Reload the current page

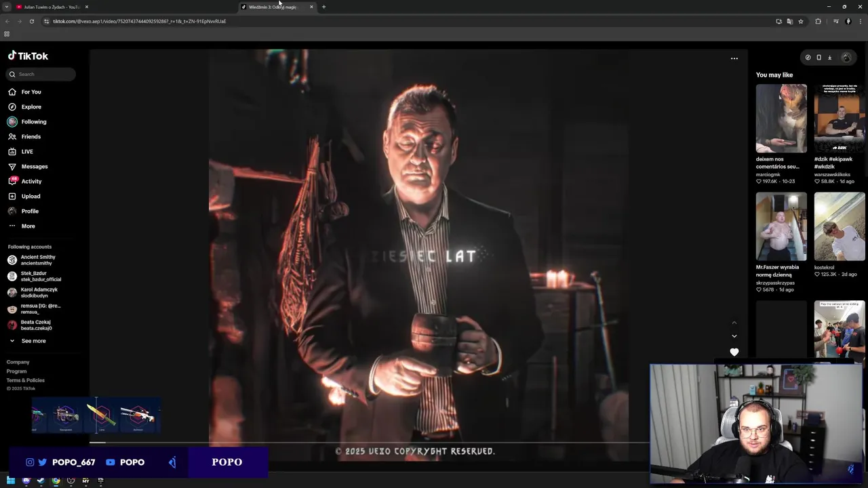pos(31,21)
